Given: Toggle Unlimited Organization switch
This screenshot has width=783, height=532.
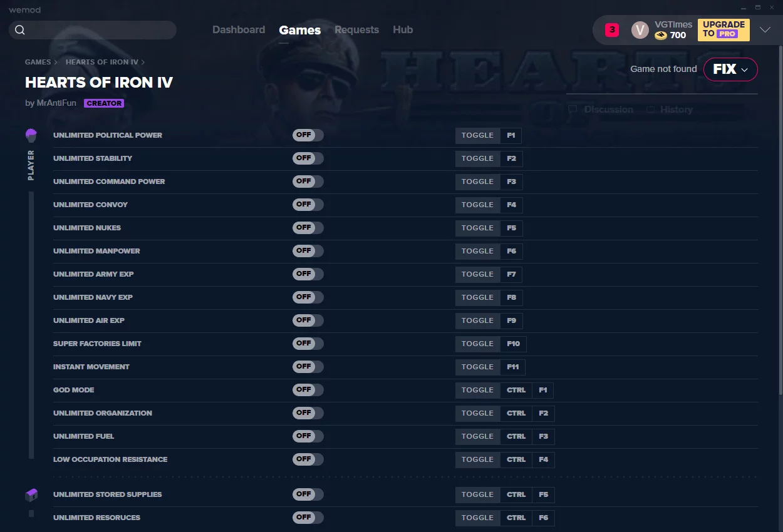Looking at the screenshot, I should (308, 413).
